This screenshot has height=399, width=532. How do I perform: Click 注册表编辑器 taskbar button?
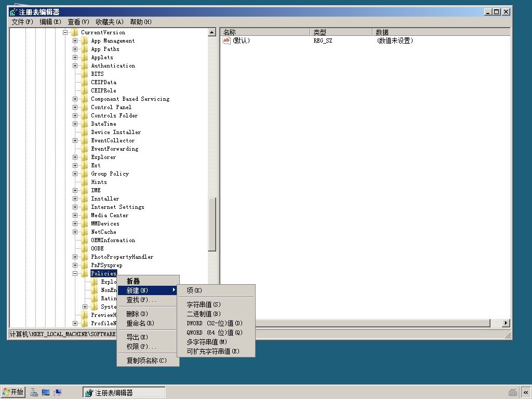tap(124, 393)
